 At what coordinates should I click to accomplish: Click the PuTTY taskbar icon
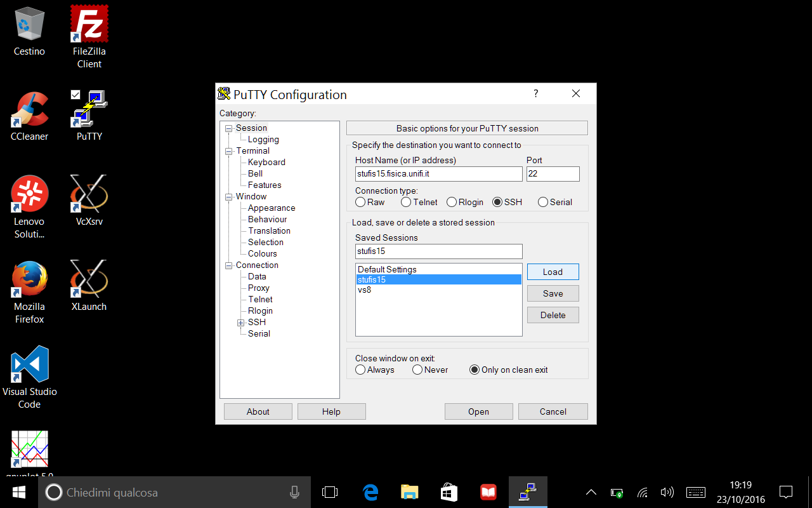point(528,492)
